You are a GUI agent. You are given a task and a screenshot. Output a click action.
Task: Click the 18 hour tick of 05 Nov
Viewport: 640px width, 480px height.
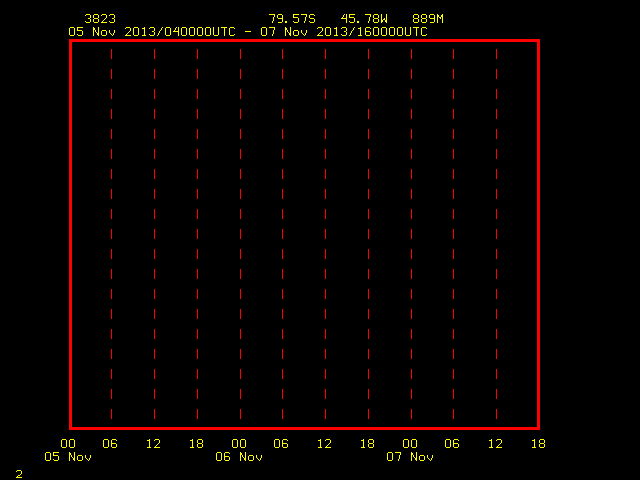point(196,444)
